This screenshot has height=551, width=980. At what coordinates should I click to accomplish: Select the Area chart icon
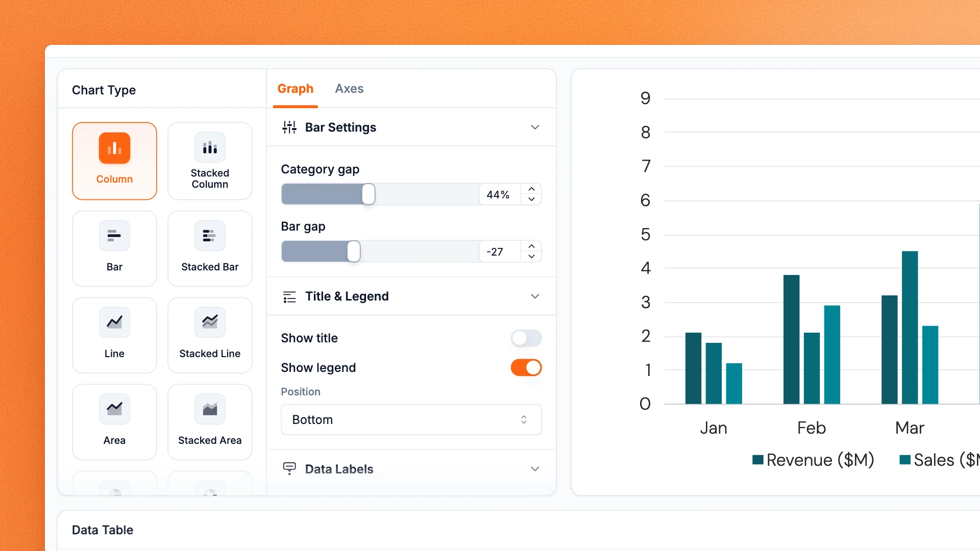point(114,409)
